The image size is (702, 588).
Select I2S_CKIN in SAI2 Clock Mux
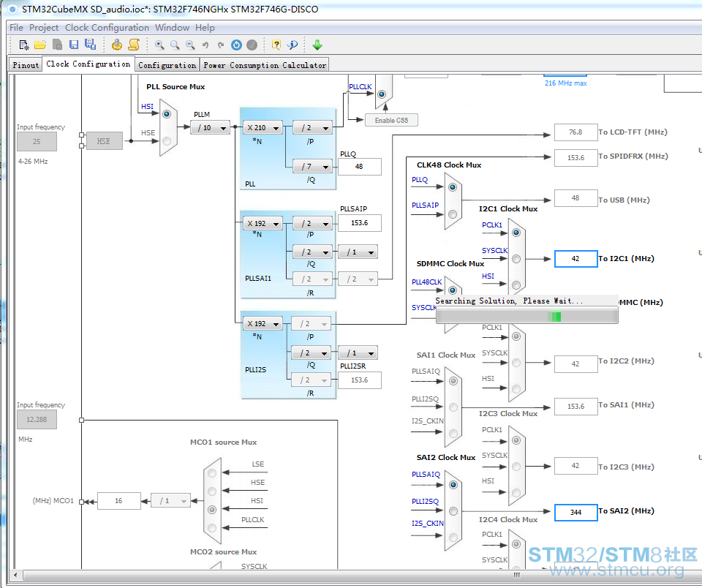point(453,537)
